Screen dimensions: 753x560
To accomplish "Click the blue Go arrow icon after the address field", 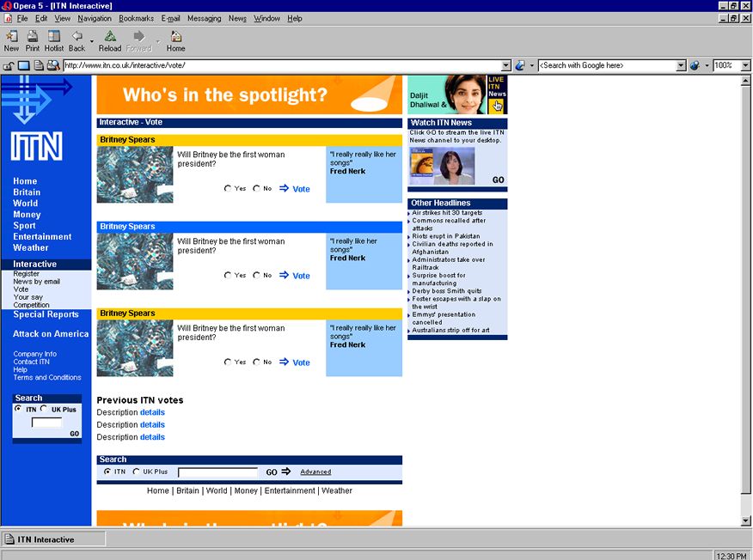I will click(519, 66).
